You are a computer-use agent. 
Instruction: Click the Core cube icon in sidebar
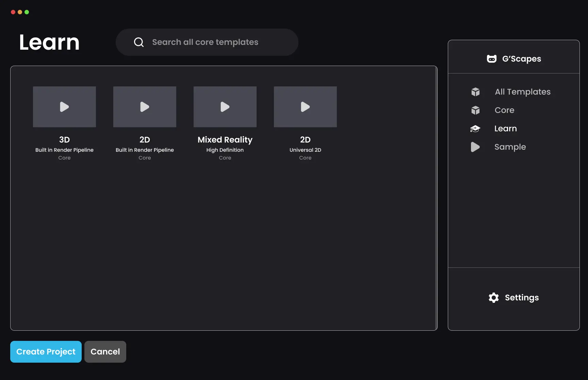click(475, 110)
